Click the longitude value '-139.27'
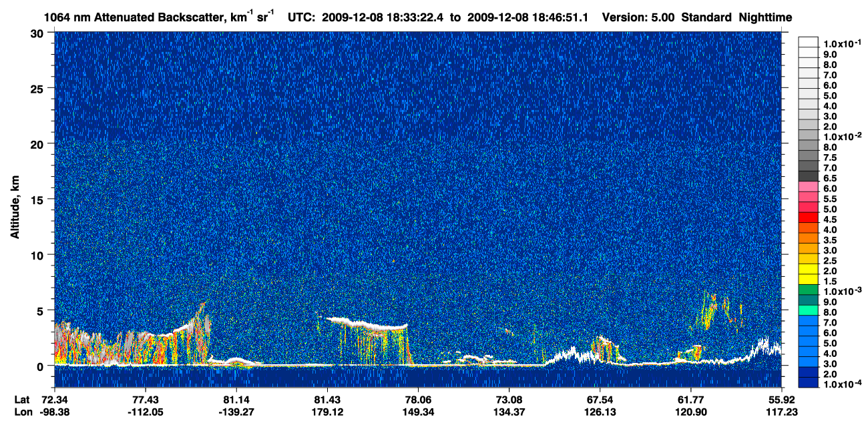 pyautogui.click(x=236, y=412)
